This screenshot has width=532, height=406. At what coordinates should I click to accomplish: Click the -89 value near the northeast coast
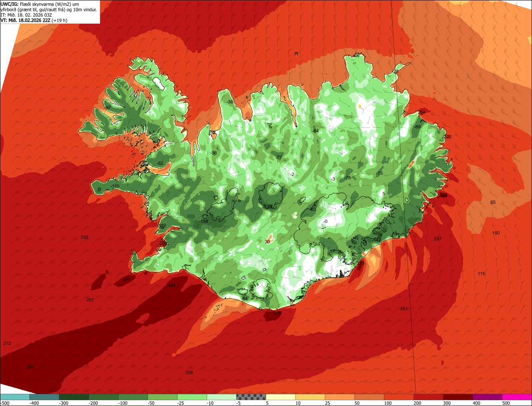click(x=417, y=127)
